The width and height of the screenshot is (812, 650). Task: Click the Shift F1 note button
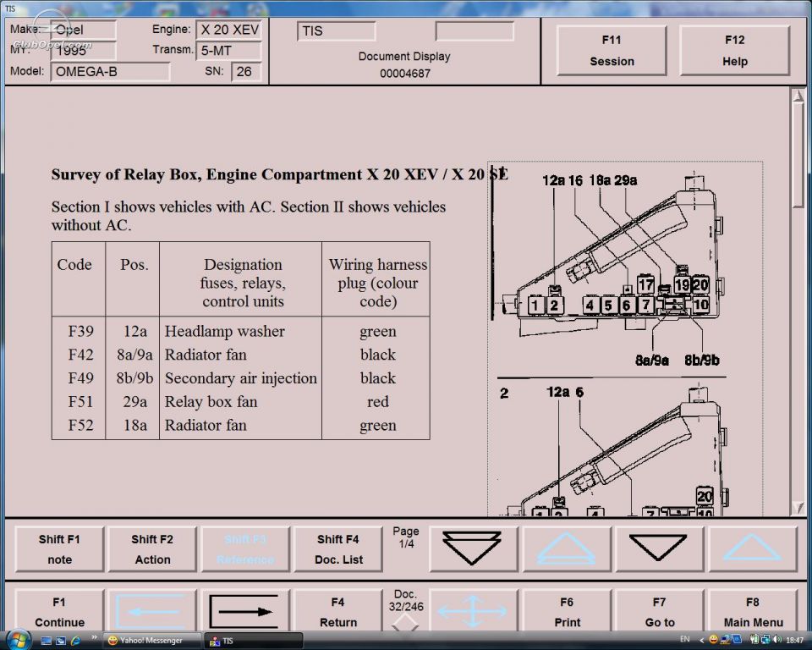point(59,549)
